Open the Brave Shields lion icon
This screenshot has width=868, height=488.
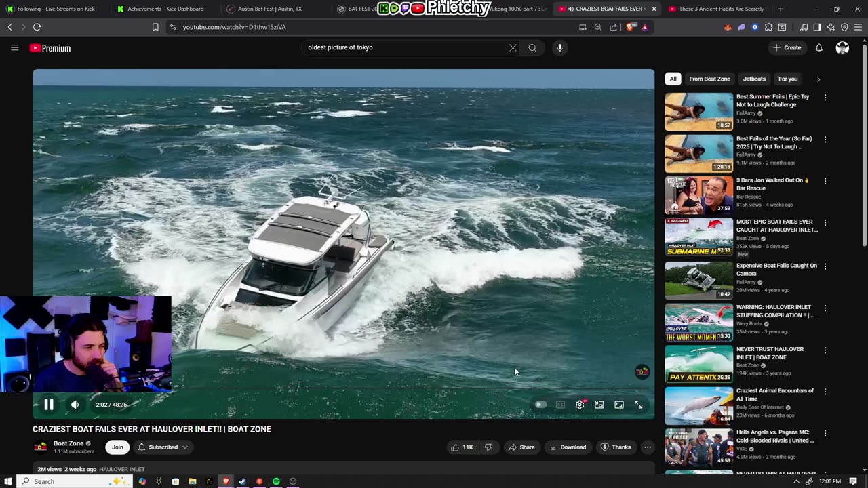click(632, 27)
